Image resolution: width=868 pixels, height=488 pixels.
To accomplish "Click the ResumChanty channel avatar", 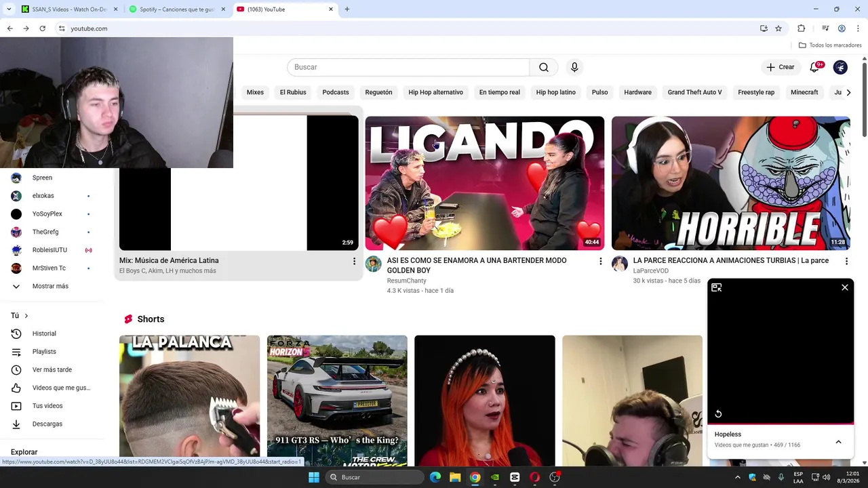I will pos(374,264).
